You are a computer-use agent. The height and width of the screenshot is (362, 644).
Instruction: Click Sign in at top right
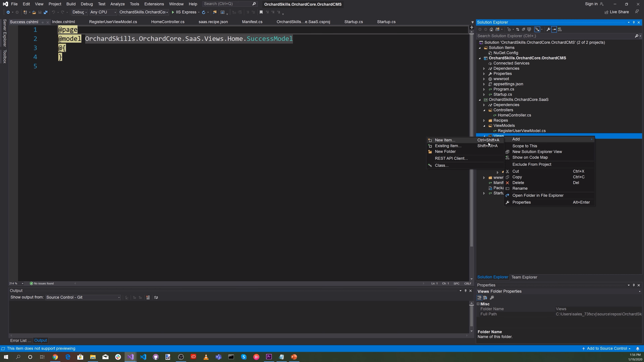tap(594, 4)
